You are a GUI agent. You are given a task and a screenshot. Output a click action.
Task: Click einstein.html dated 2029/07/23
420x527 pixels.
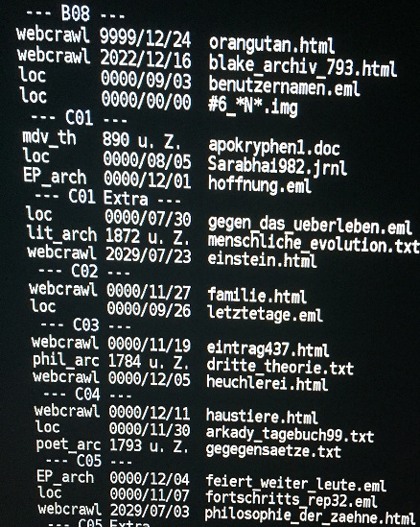(x=262, y=259)
